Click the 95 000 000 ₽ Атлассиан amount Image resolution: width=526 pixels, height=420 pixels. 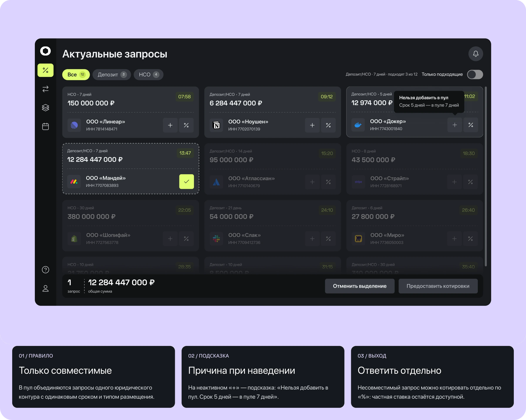click(x=231, y=160)
